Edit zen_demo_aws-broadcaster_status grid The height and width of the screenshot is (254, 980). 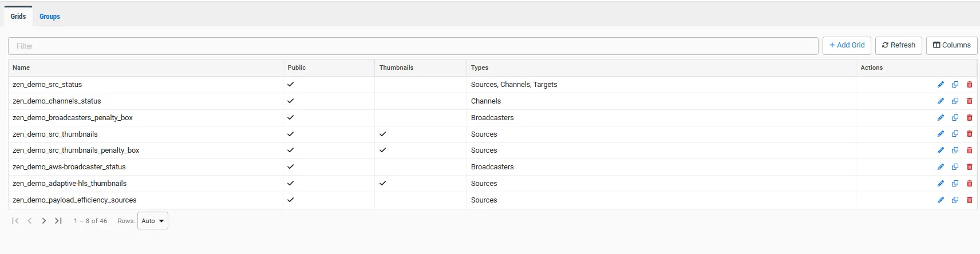[x=941, y=167]
